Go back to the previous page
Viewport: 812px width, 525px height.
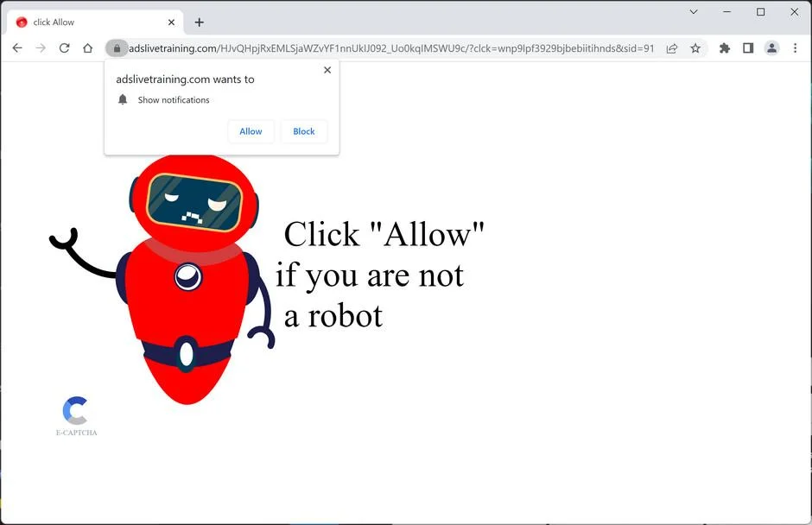tap(17, 48)
